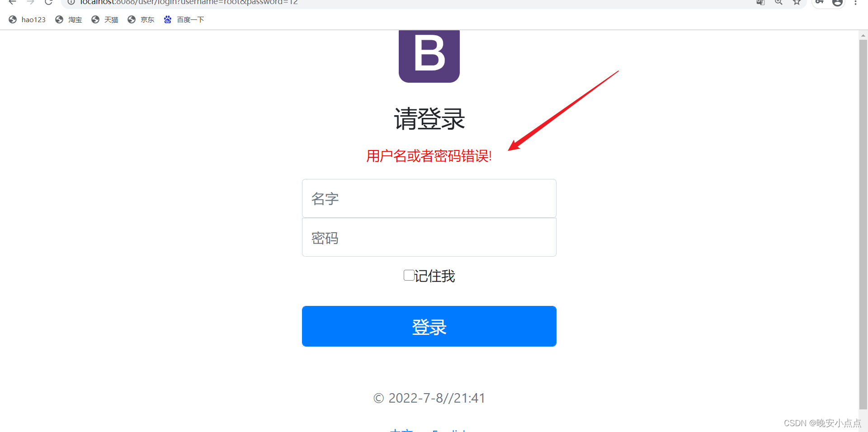Open the 百度一下 bookmark

184,19
